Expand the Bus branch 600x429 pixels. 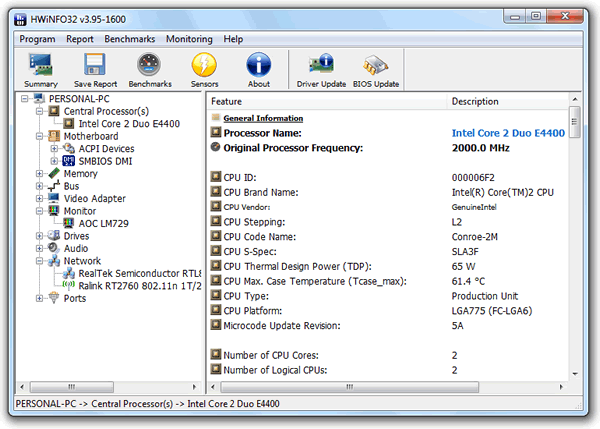point(39,186)
